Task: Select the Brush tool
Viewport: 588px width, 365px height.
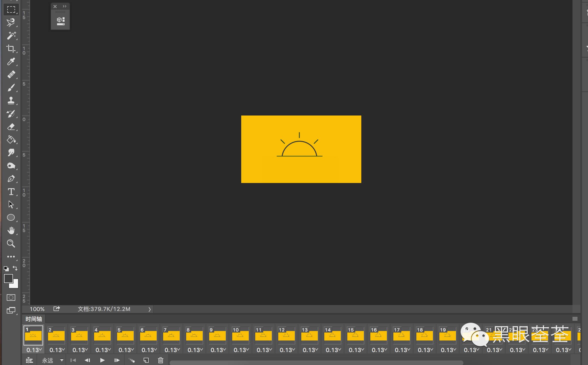Action: [11, 87]
